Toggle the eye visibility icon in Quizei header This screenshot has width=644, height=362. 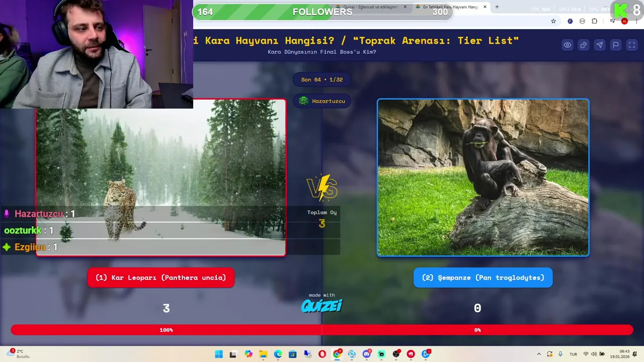pyautogui.click(x=568, y=45)
